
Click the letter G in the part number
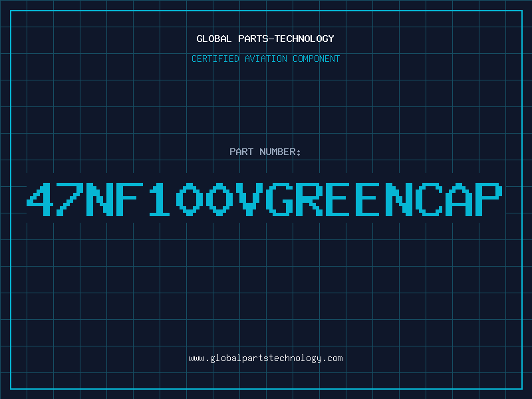[x=281, y=199]
